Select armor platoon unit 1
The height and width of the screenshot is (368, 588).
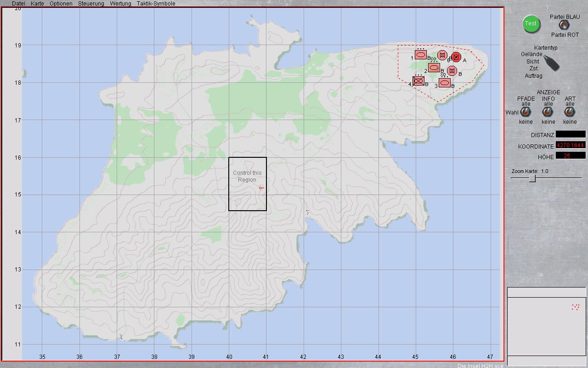(421, 55)
